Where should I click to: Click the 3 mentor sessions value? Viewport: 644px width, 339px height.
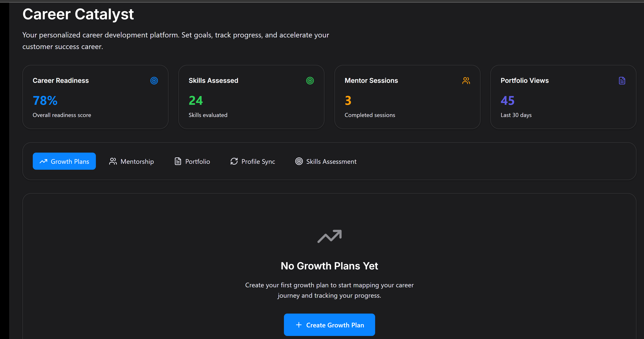(x=348, y=101)
